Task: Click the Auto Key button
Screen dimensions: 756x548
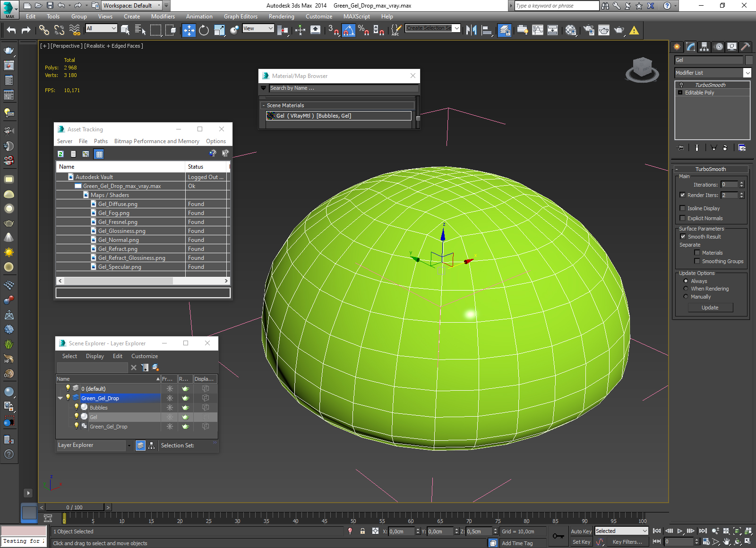Action: tap(581, 531)
